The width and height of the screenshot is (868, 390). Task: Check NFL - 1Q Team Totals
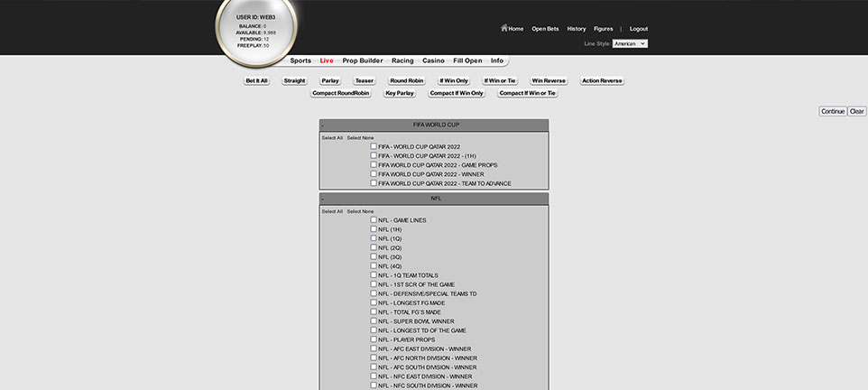[374, 274]
